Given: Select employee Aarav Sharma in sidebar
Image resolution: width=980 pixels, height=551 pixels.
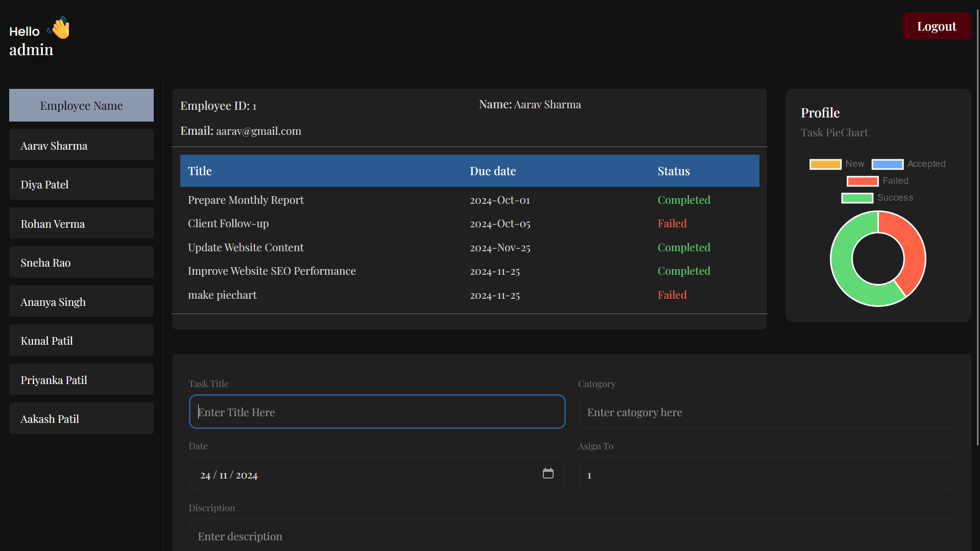Looking at the screenshot, I should 81,145.
